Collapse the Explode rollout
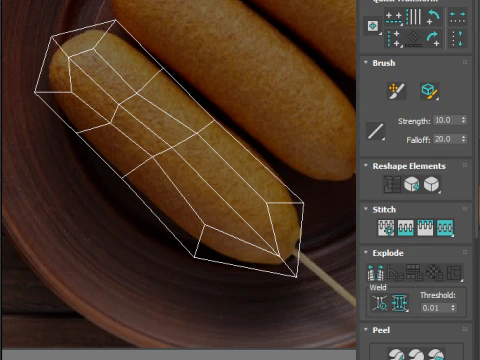 click(366, 252)
